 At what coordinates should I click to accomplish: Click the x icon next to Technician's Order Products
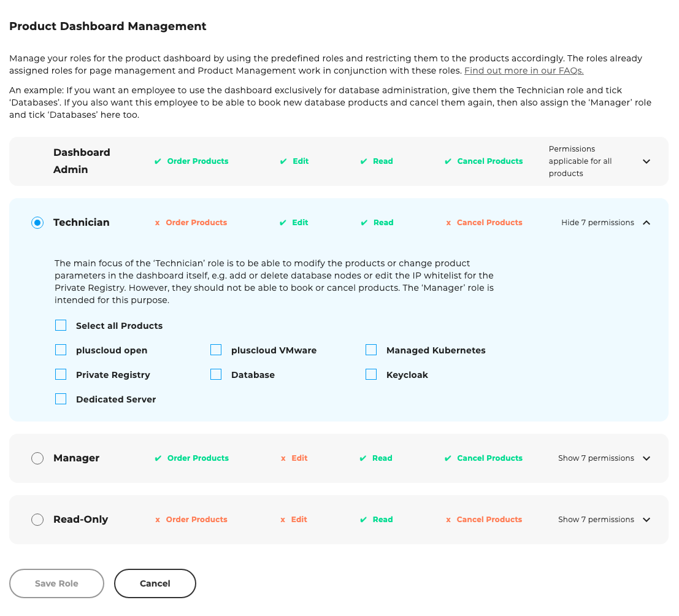(x=158, y=222)
